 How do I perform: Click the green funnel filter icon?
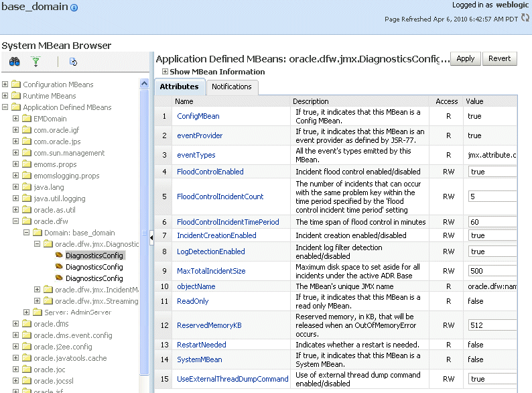pyautogui.click(x=36, y=62)
